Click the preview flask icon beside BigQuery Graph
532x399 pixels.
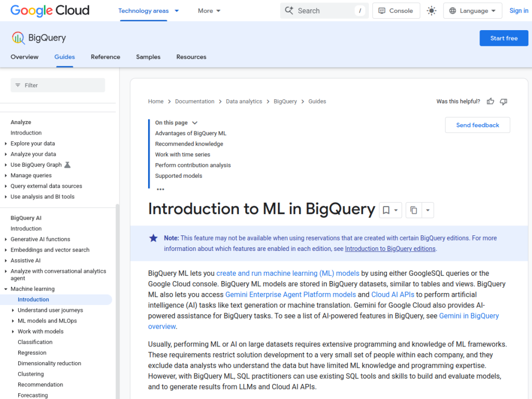[68, 165]
